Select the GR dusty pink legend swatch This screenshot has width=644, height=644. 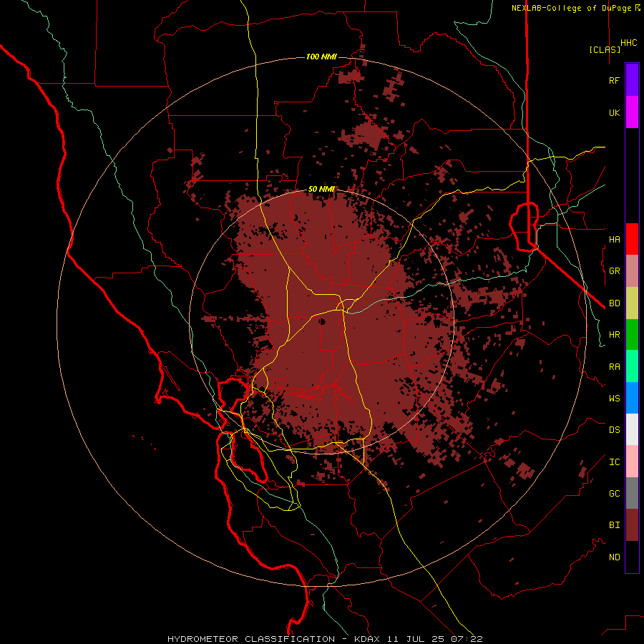click(632, 271)
